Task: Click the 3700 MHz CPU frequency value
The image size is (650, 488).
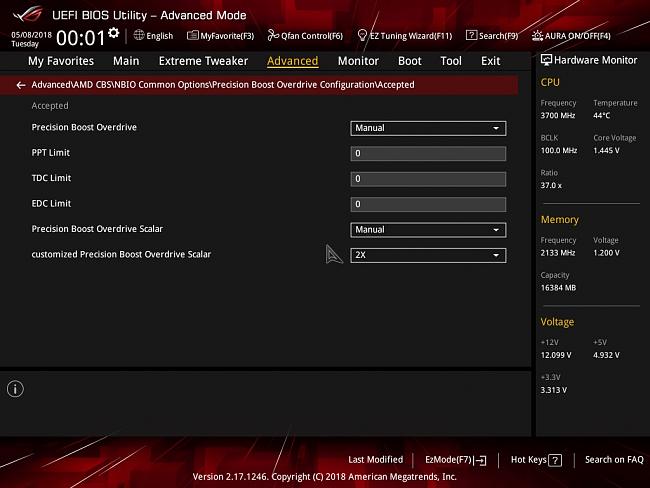Action: tap(558, 115)
